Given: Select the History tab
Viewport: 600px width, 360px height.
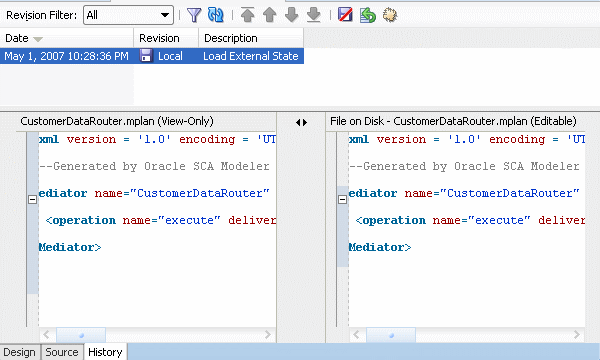Looking at the screenshot, I should [x=105, y=352].
